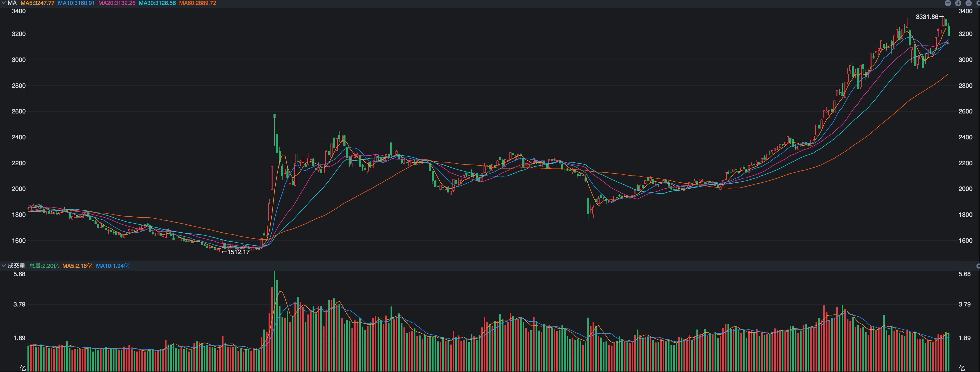Image resolution: width=980 pixels, height=372 pixels.
Task: Click the volume MA10:1.94亿 label
Action: pyautogui.click(x=112, y=266)
